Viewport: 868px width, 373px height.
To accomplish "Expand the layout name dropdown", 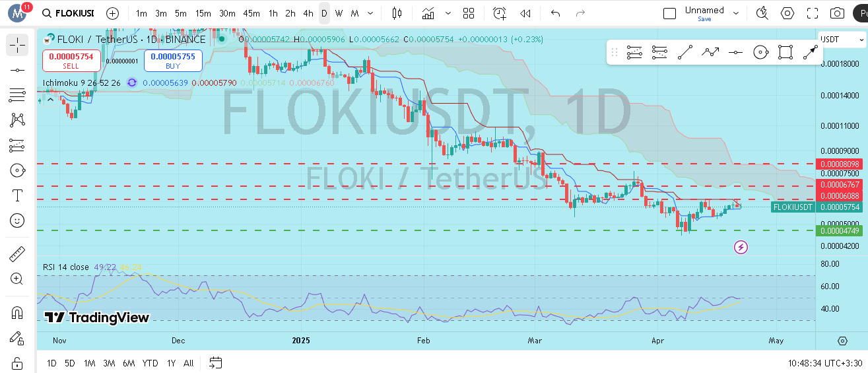I will (736, 13).
